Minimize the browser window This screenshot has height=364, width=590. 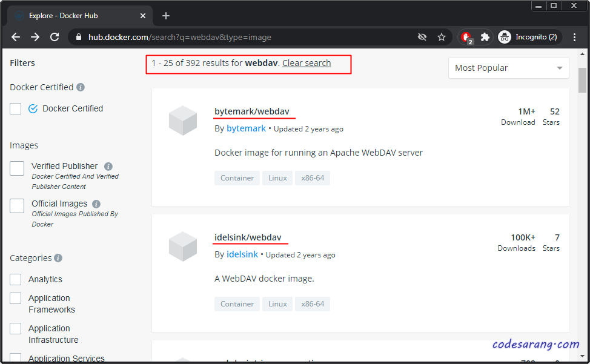tap(539, 5)
